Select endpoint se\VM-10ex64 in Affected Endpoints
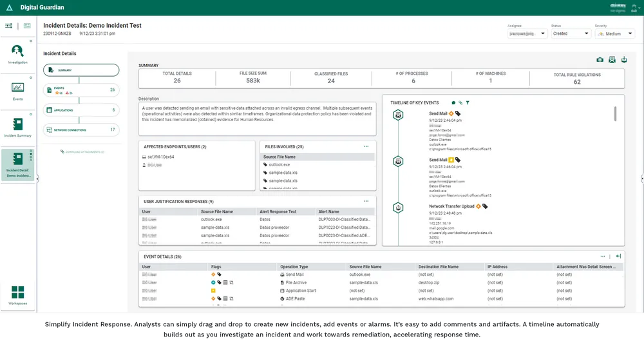This screenshot has width=644, height=350. point(160,157)
